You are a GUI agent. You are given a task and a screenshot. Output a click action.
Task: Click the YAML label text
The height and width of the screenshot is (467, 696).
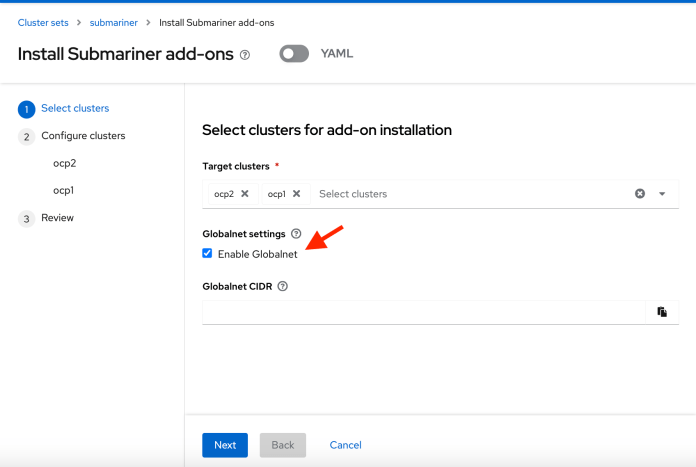337,54
